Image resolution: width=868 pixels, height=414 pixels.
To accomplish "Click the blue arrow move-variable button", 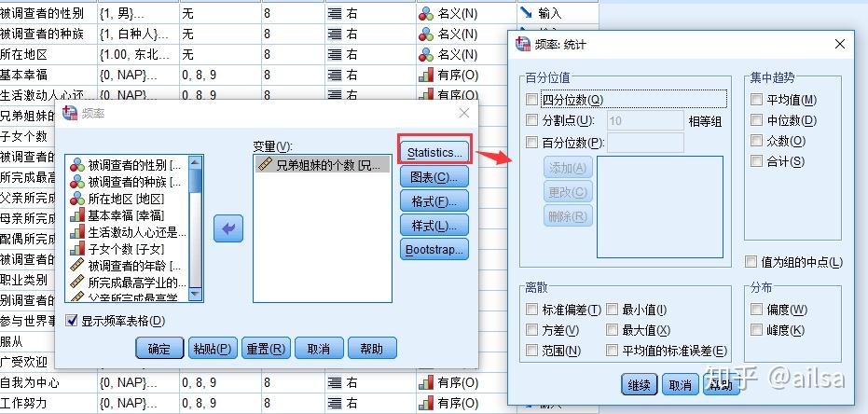I will coord(228,228).
